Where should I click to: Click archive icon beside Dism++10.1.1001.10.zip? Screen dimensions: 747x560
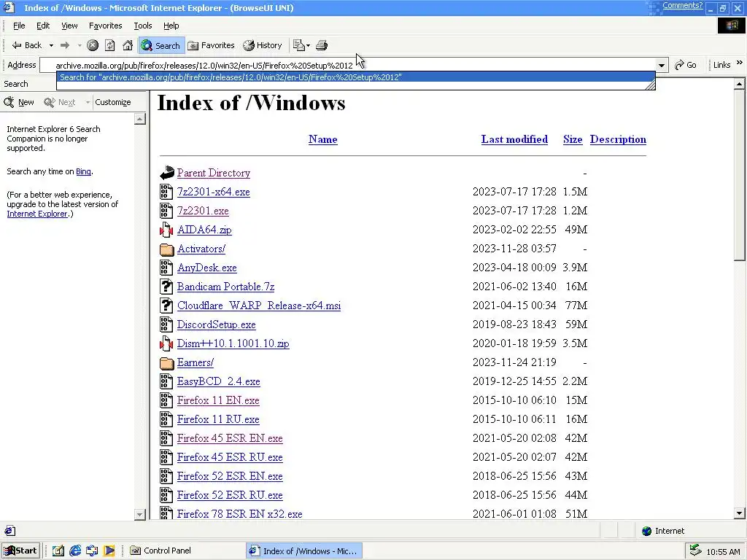click(x=166, y=343)
